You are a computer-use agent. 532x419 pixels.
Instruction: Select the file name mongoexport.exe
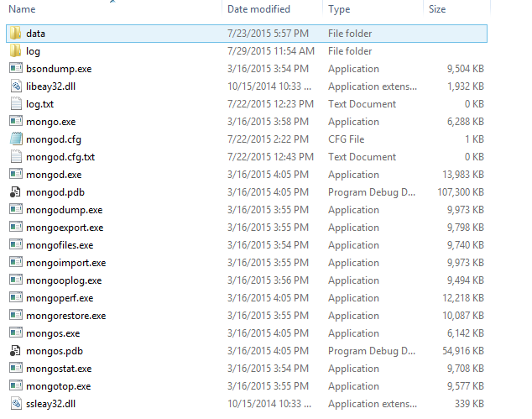click(65, 228)
